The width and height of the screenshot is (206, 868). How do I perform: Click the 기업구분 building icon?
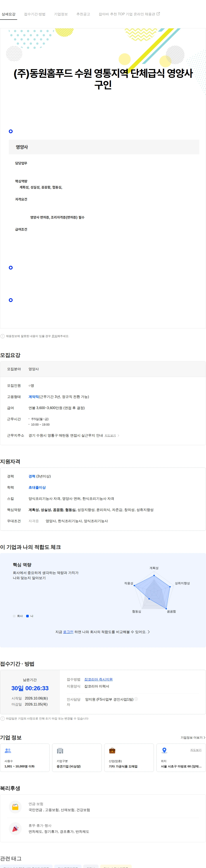60,751
